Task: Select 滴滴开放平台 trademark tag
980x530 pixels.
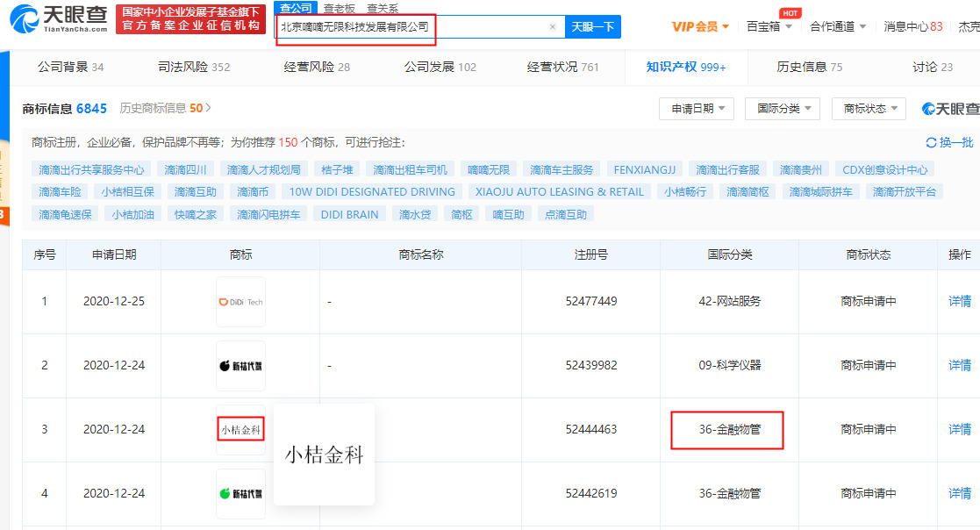Action: point(904,192)
